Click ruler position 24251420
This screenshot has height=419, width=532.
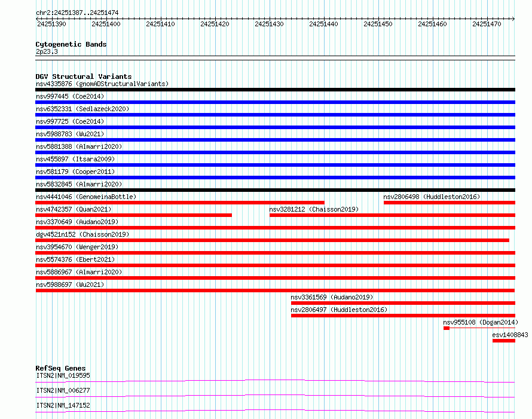[215, 24]
